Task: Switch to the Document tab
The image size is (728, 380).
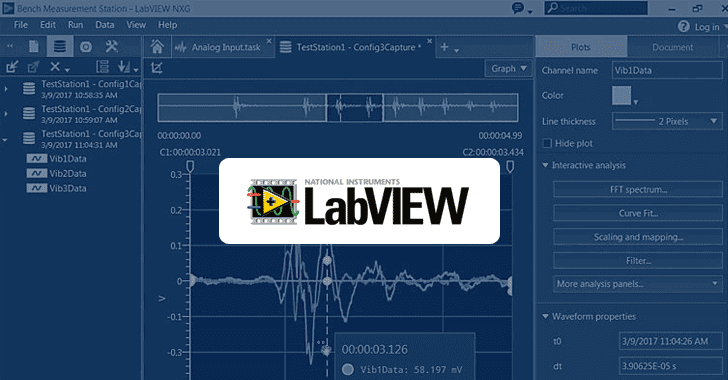Action: (x=672, y=47)
